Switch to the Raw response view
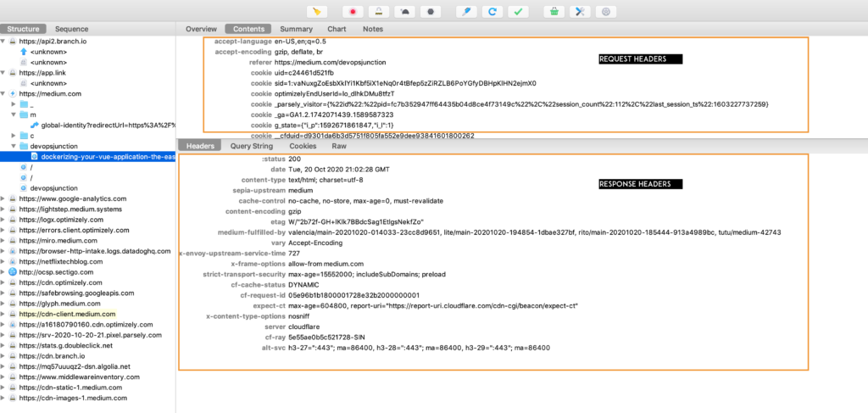 coord(338,146)
